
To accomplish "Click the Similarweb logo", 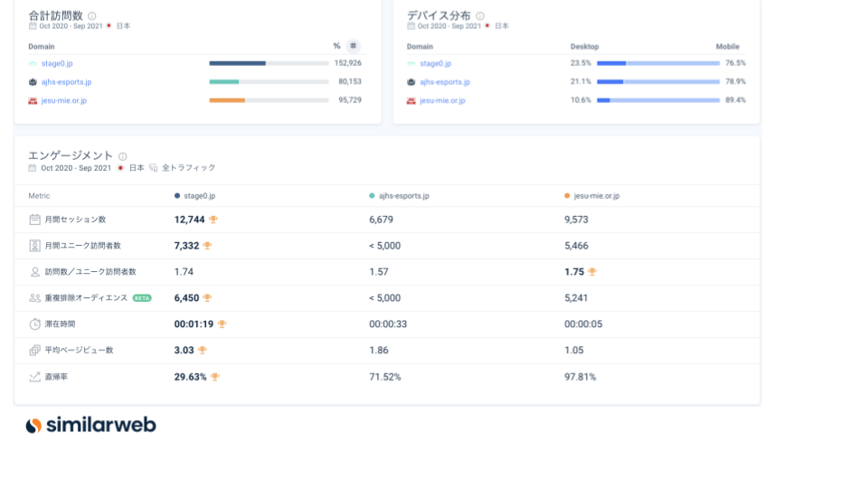I will (90, 425).
